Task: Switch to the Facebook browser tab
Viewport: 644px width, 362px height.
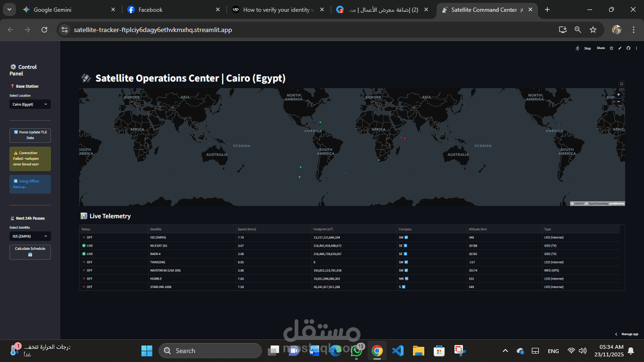Action: coord(173,9)
